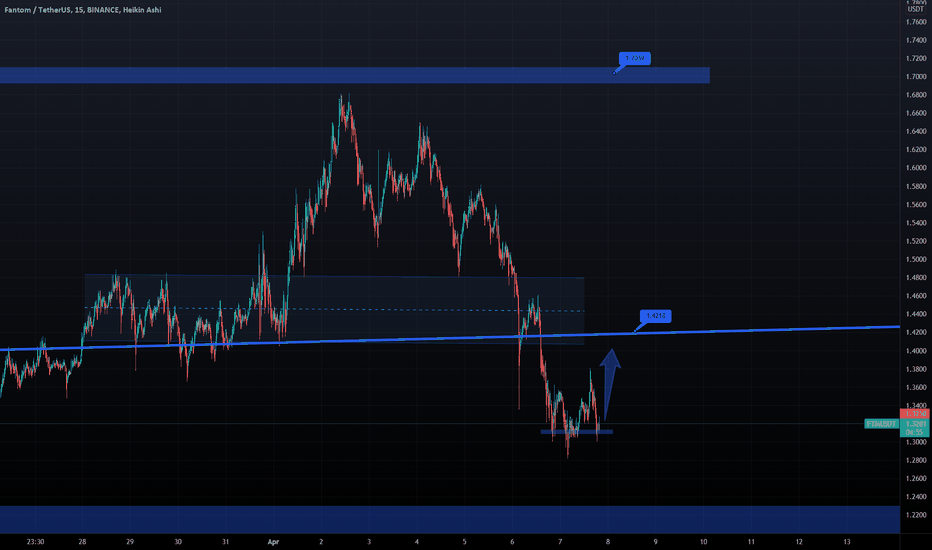Click the 31 date label on time axis
The height and width of the screenshot is (550, 932).
point(225,542)
